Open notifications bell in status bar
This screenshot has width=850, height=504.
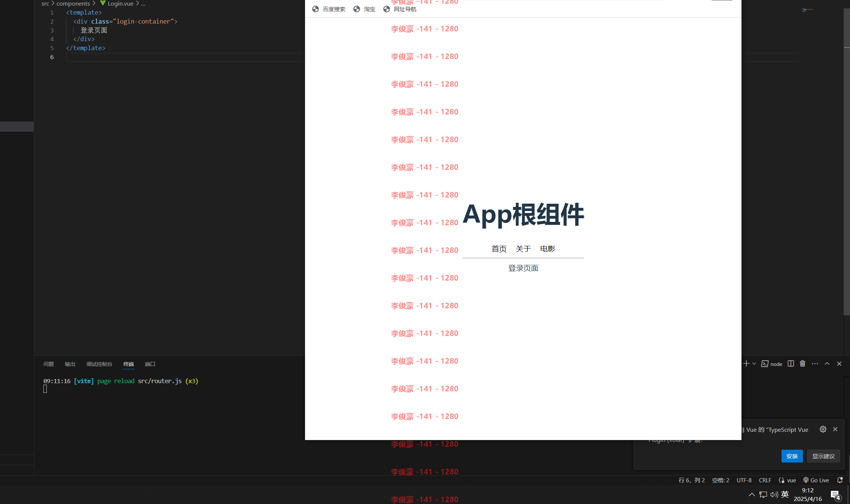tap(840, 480)
